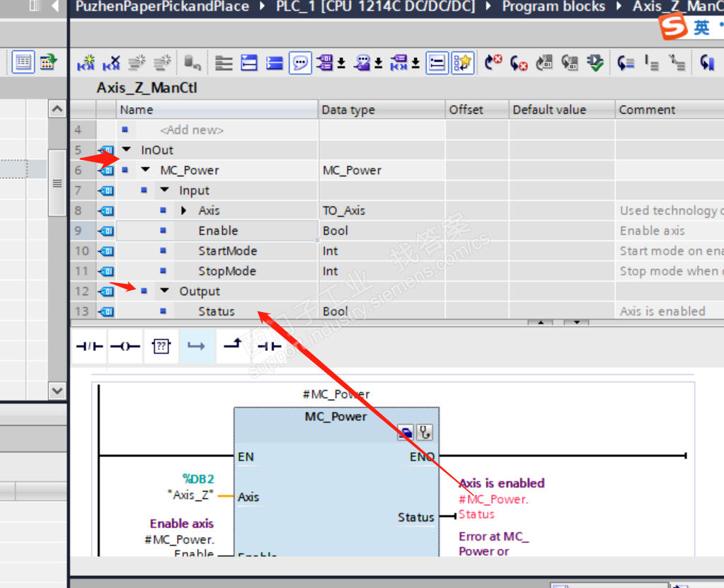This screenshot has height=588, width=724.
Task: Collapse project tree with left arrow
Action: click(55, 6)
